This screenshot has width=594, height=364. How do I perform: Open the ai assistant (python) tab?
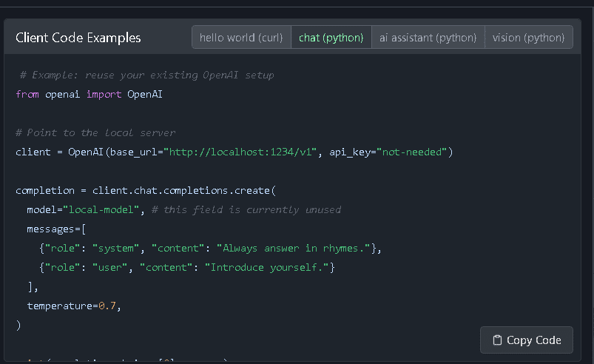click(428, 38)
